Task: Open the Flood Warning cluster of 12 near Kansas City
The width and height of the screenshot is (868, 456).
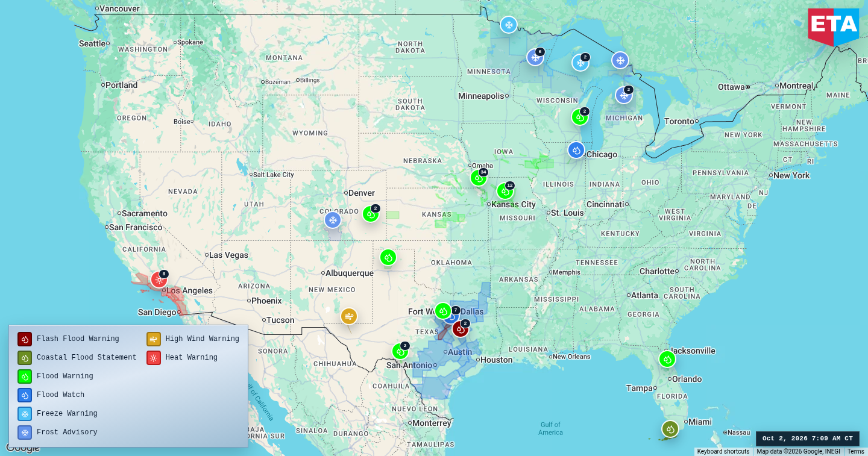Action: pos(505,191)
